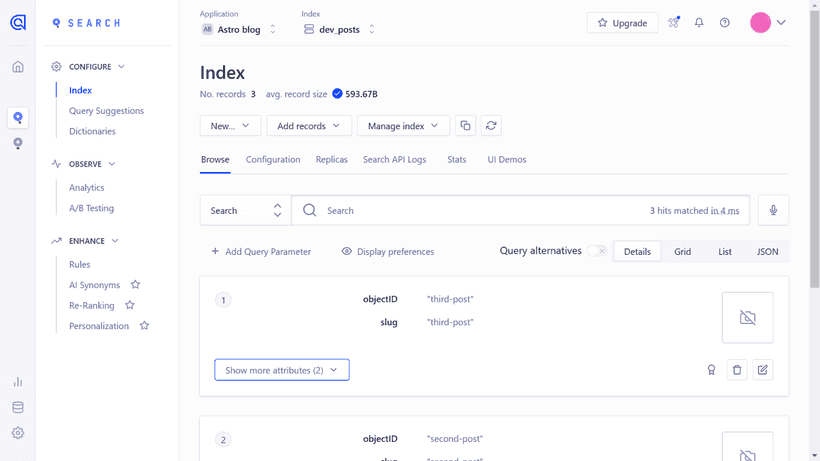
Task: Go to the dashboard home icon
Action: (x=18, y=67)
